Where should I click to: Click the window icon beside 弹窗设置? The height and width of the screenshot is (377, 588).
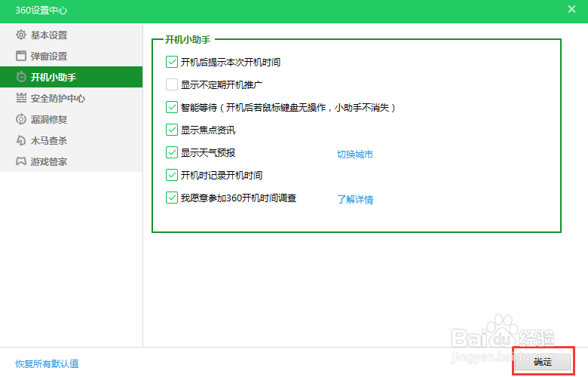click(x=21, y=56)
